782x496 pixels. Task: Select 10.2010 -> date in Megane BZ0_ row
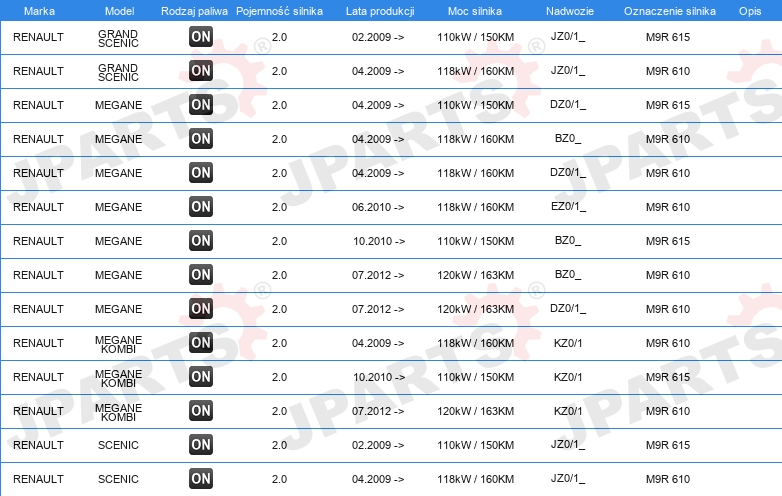[x=379, y=241]
